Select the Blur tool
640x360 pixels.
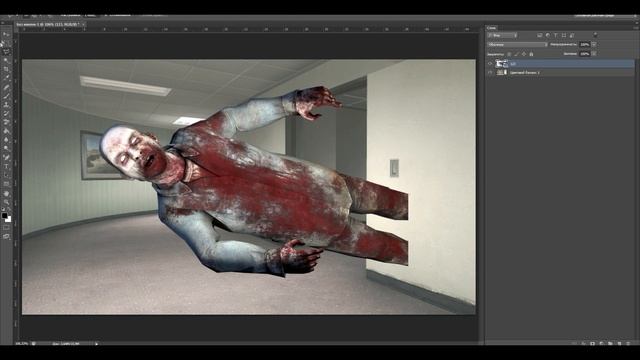pyautogui.click(x=6, y=140)
